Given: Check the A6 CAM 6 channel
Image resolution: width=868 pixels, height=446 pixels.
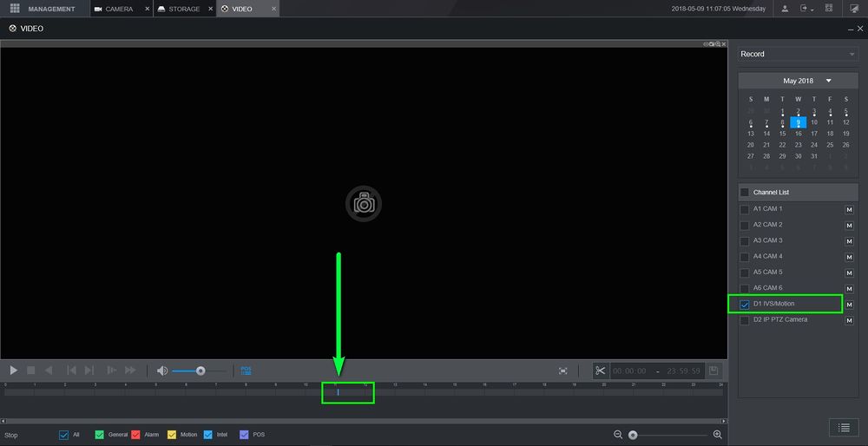Looking at the screenshot, I should (745, 288).
